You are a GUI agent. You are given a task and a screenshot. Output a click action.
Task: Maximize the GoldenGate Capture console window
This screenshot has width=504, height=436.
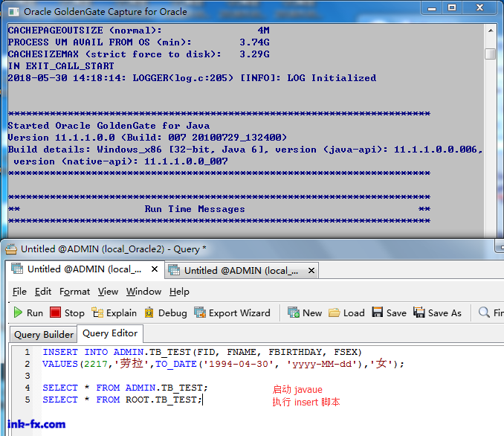pos(452,8)
